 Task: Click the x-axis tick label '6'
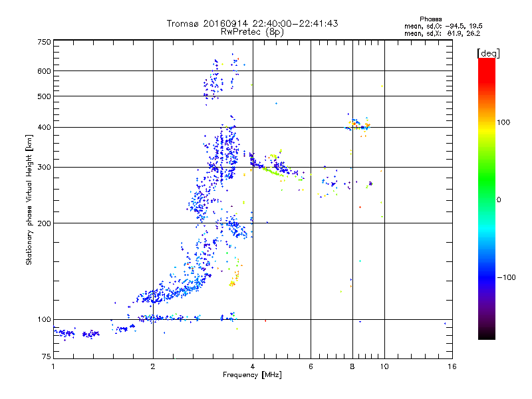tap(311, 366)
